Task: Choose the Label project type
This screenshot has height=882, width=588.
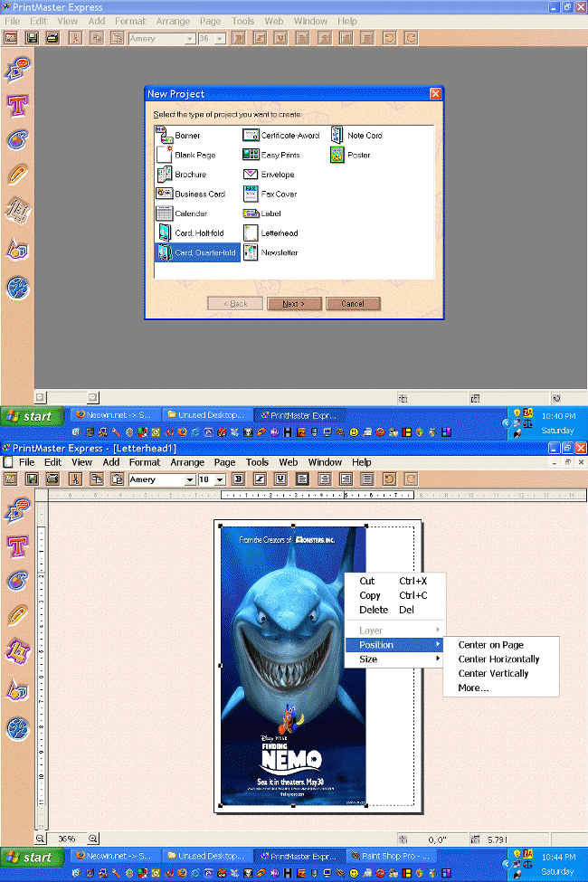Action: point(262,213)
